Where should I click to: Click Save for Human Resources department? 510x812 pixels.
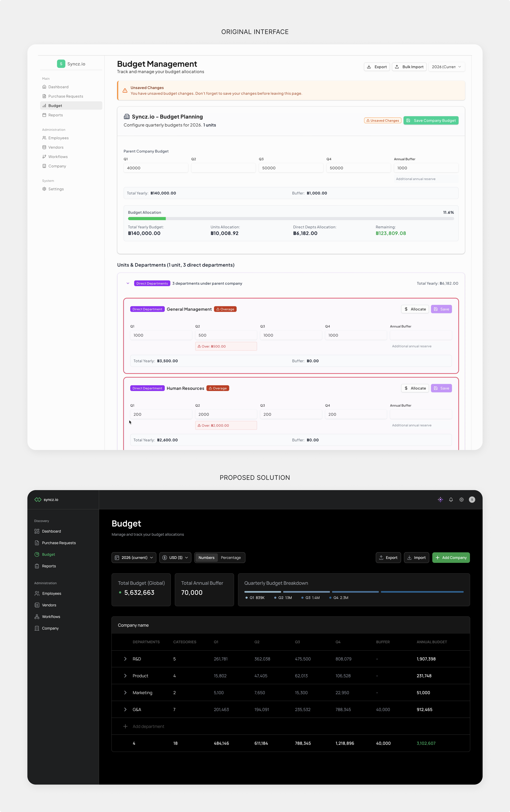pyautogui.click(x=441, y=388)
